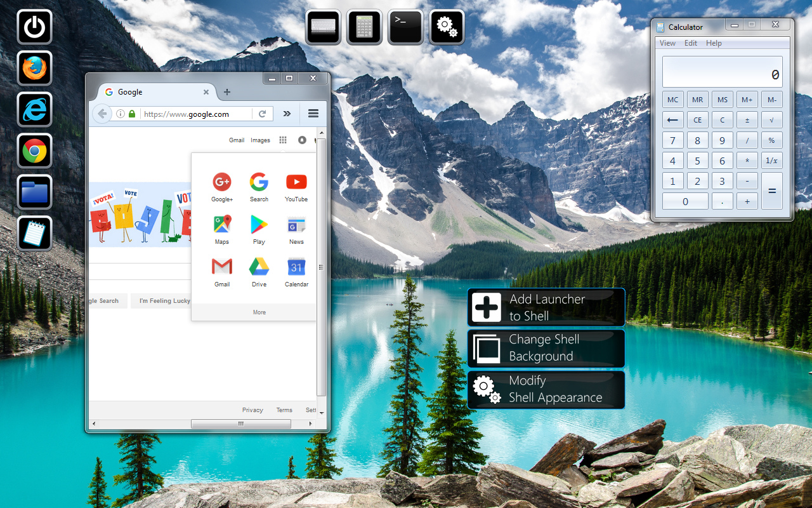Launch Firefox from the left dock
This screenshot has width=812, height=508.
click(x=34, y=68)
